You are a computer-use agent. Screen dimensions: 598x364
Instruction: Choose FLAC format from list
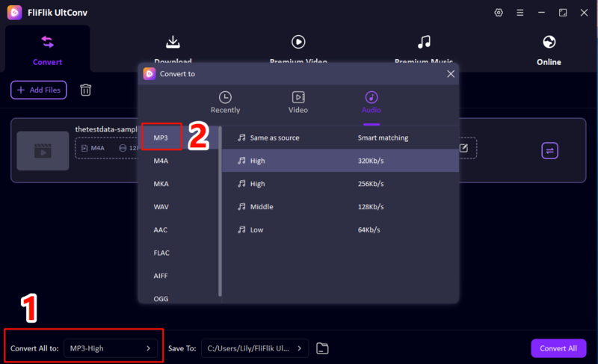pyautogui.click(x=161, y=253)
